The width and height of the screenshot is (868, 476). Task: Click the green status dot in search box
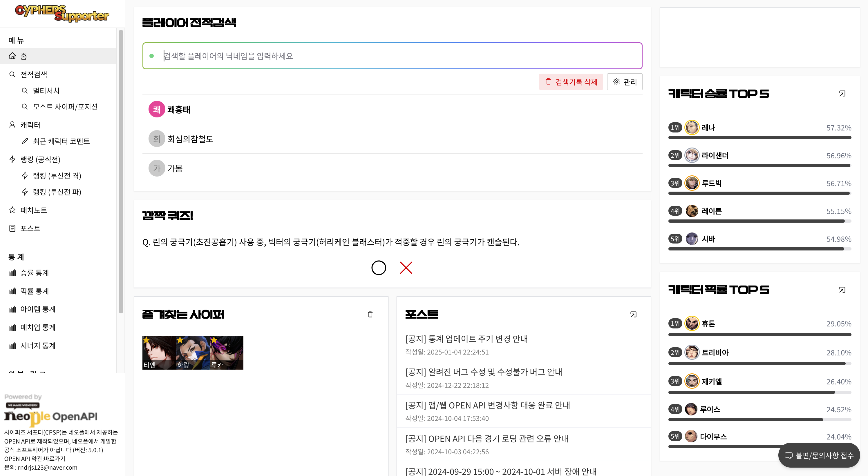point(152,56)
